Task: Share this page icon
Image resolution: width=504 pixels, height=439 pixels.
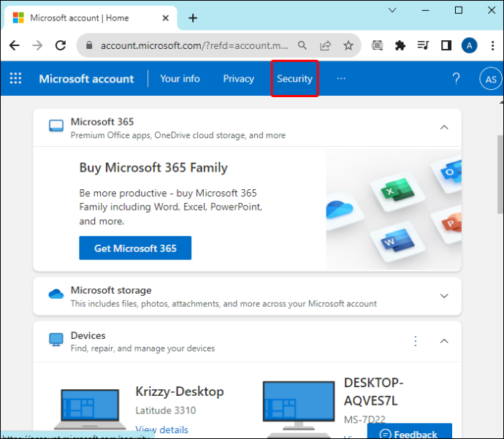Action: [325, 45]
